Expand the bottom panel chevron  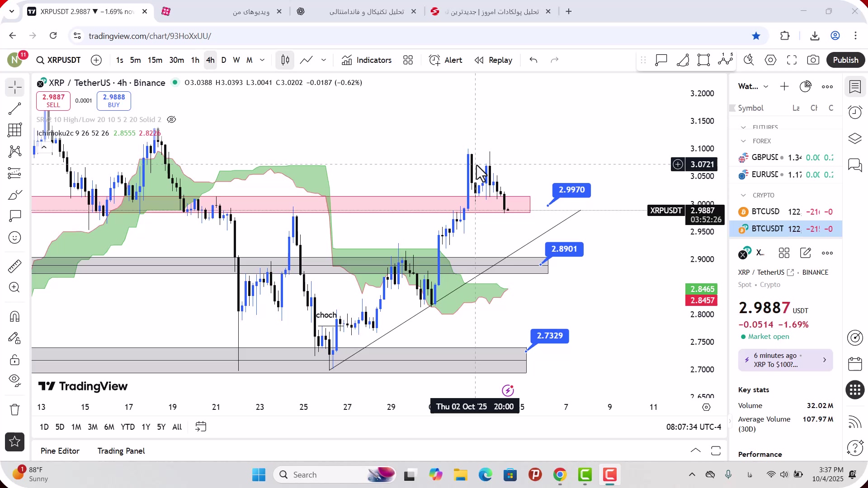[x=696, y=450]
